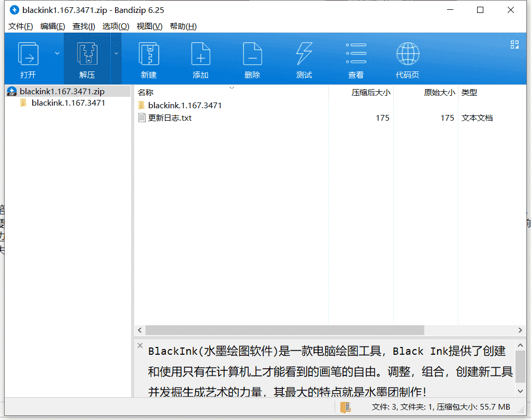Click the grid layout icon in toolbar corner

(x=514, y=45)
